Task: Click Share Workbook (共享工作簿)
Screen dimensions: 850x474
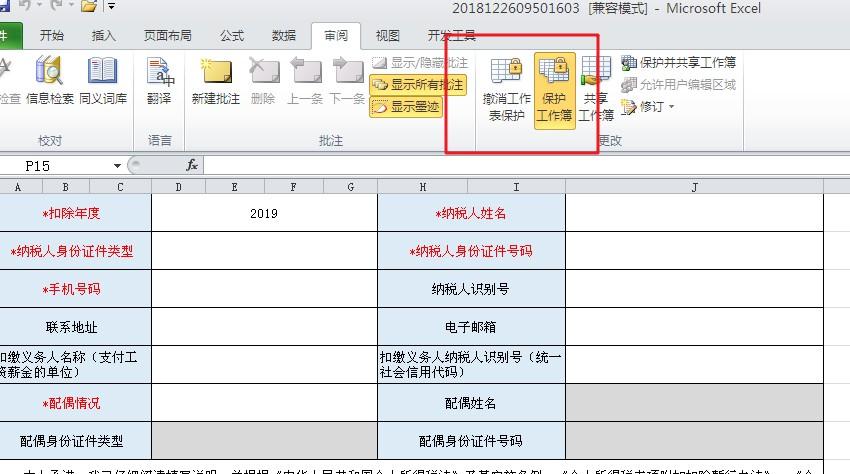Action: [595, 89]
